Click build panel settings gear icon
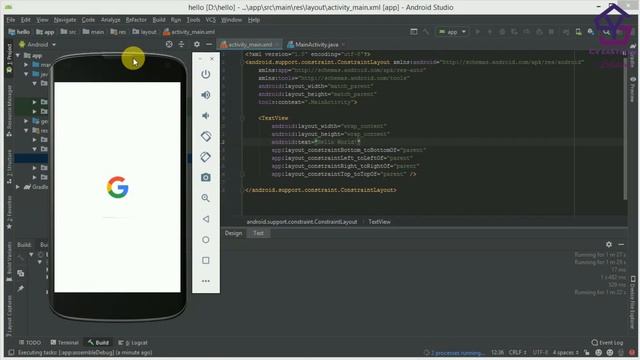This screenshot has width=640, height=360. 609,244
